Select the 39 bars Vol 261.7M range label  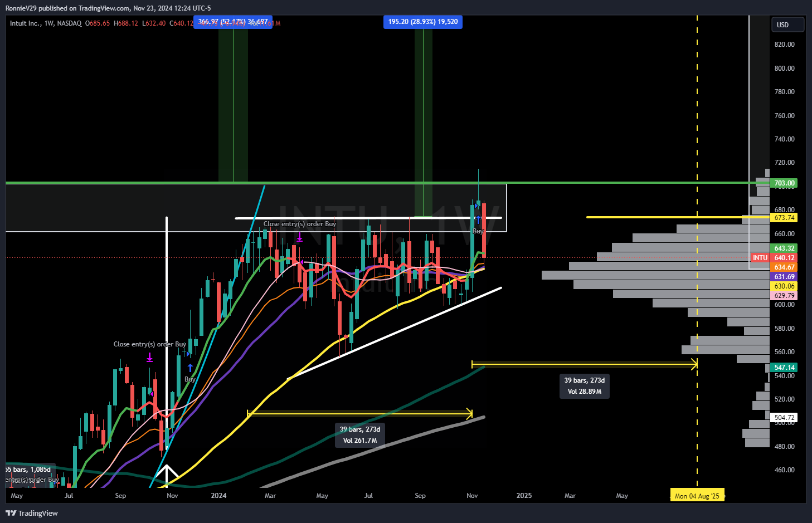point(360,435)
